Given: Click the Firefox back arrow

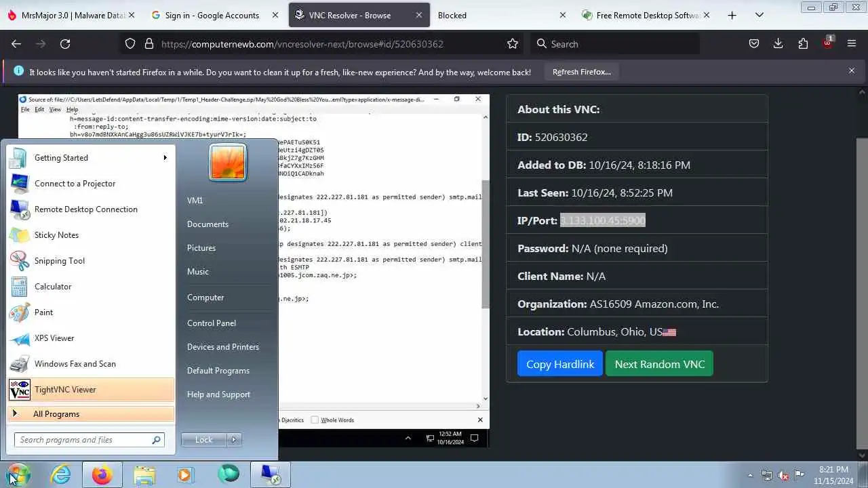Looking at the screenshot, I should (16, 43).
